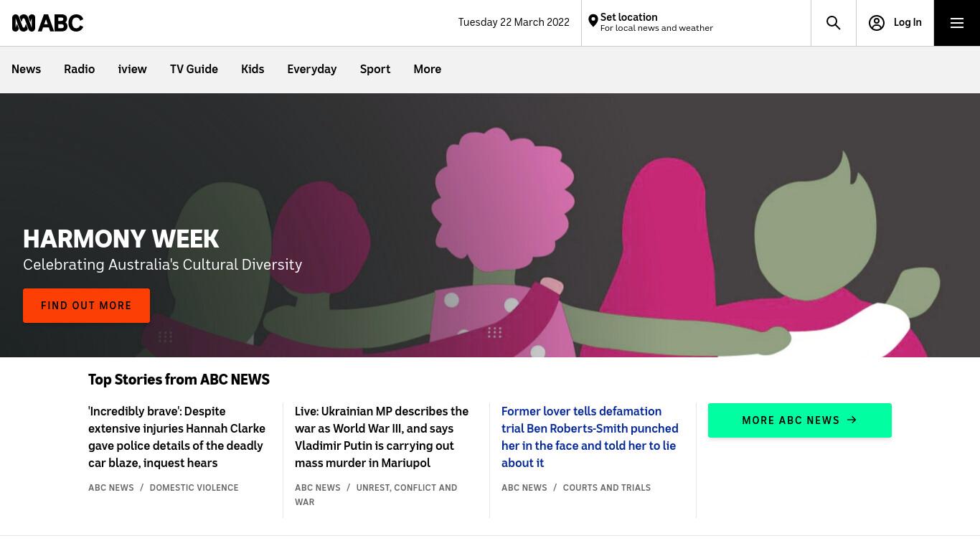Screen dimensions: 980x551
Task: Click the Harmony Week heading
Action: coord(121,239)
